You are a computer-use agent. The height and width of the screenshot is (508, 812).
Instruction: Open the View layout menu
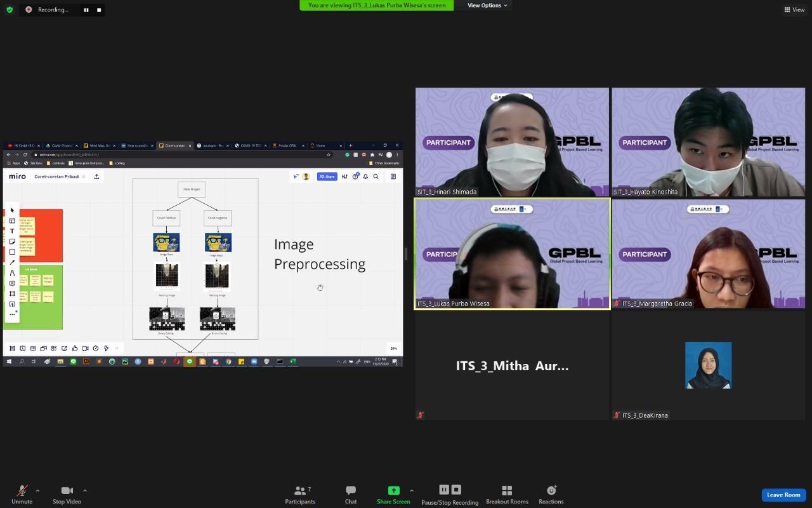pyautogui.click(x=794, y=10)
